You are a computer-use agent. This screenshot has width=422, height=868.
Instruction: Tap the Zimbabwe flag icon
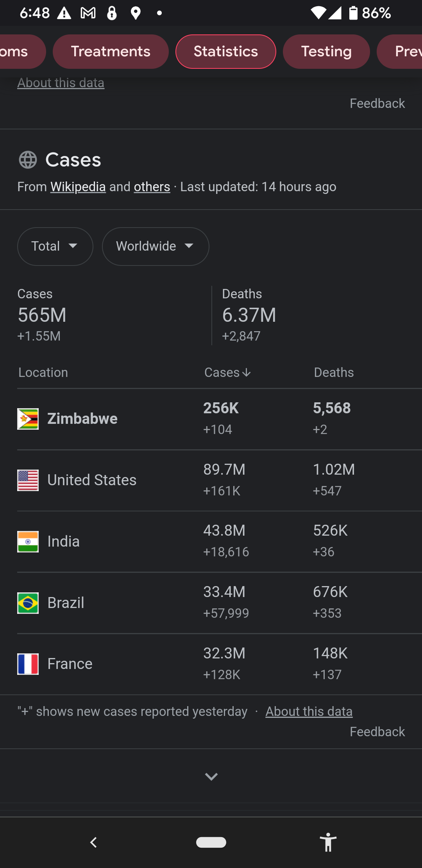pos(28,419)
